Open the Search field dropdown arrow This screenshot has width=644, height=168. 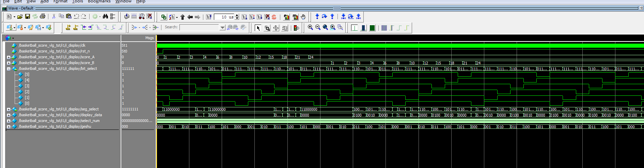coord(222,27)
